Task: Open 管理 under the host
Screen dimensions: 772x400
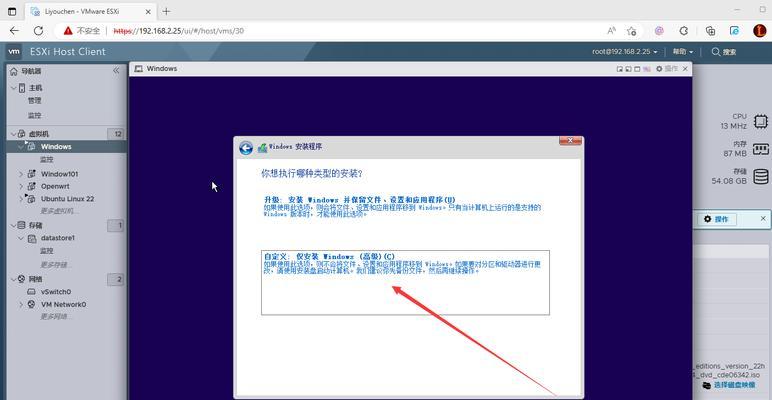Action: (34, 100)
